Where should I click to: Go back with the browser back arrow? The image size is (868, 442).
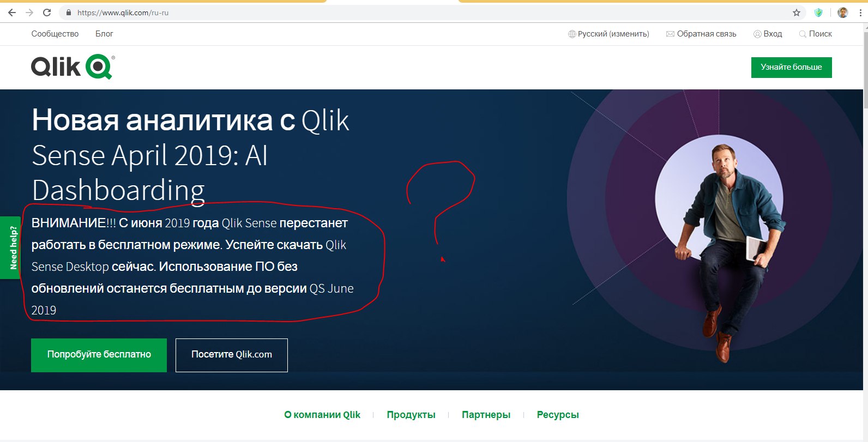[x=12, y=13]
